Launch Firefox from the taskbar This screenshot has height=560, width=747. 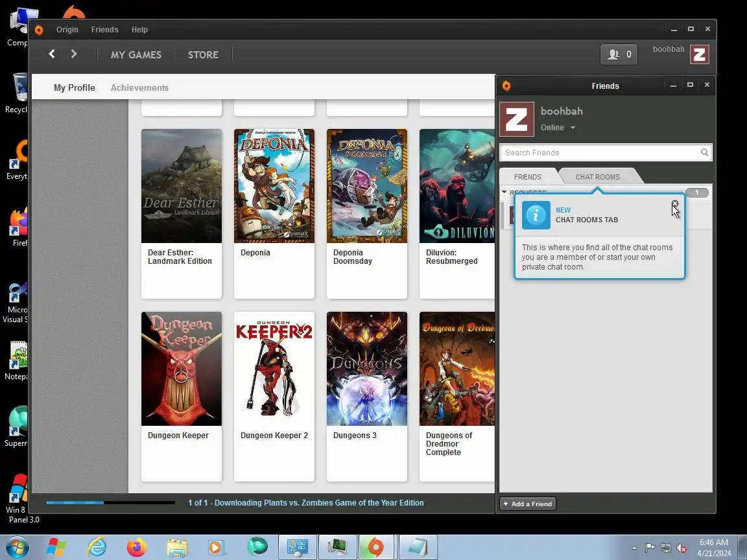coord(137,548)
